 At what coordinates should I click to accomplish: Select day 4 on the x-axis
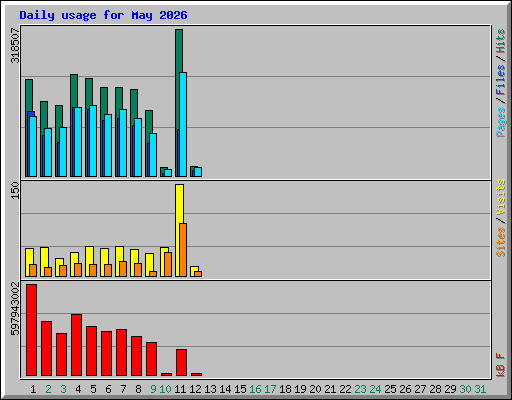point(78,389)
